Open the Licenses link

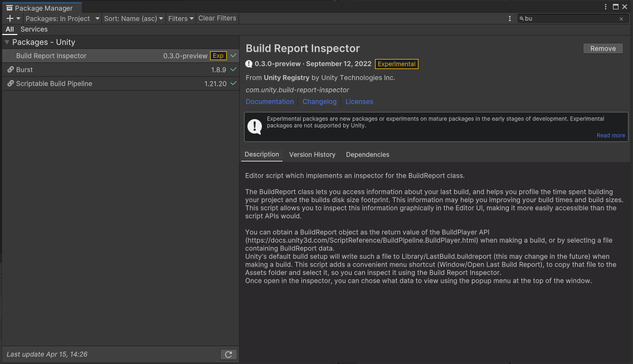(x=359, y=102)
